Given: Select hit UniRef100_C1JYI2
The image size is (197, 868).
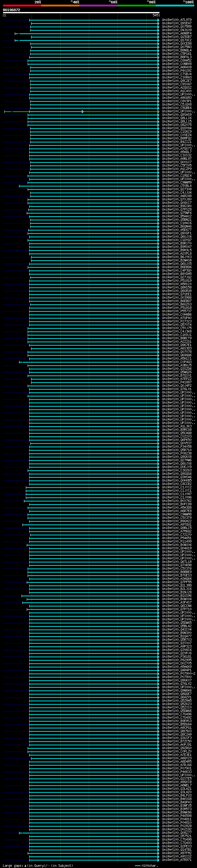Looking at the screenshot, I should (x=176, y=487).
